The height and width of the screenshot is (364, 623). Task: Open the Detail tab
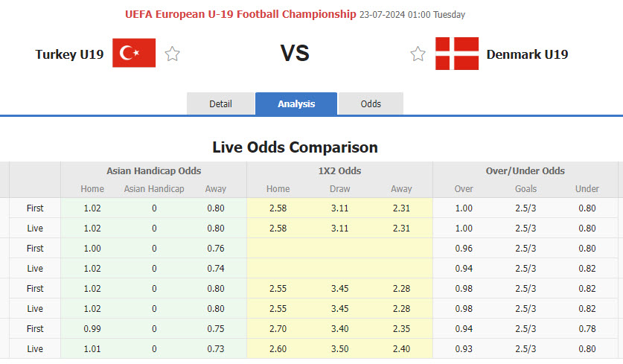tap(220, 104)
